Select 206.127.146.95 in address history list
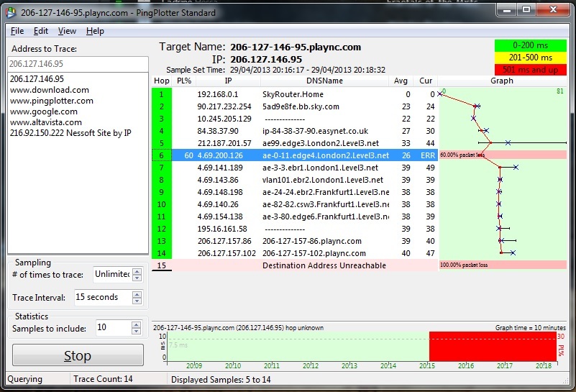The height and width of the screenshot is (392, 576). (37, 79)
